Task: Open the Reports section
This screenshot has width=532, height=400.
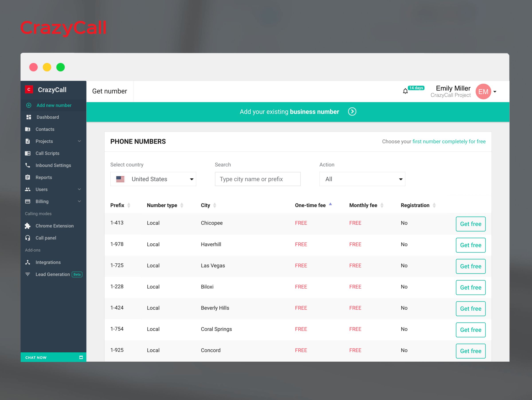Action: click(44, 177)
